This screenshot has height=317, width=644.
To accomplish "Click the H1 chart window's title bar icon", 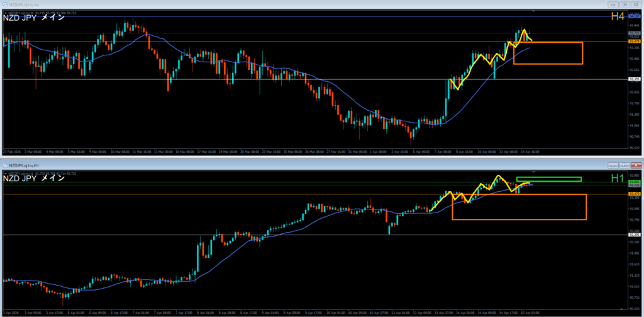I will (x=4, y=164).
